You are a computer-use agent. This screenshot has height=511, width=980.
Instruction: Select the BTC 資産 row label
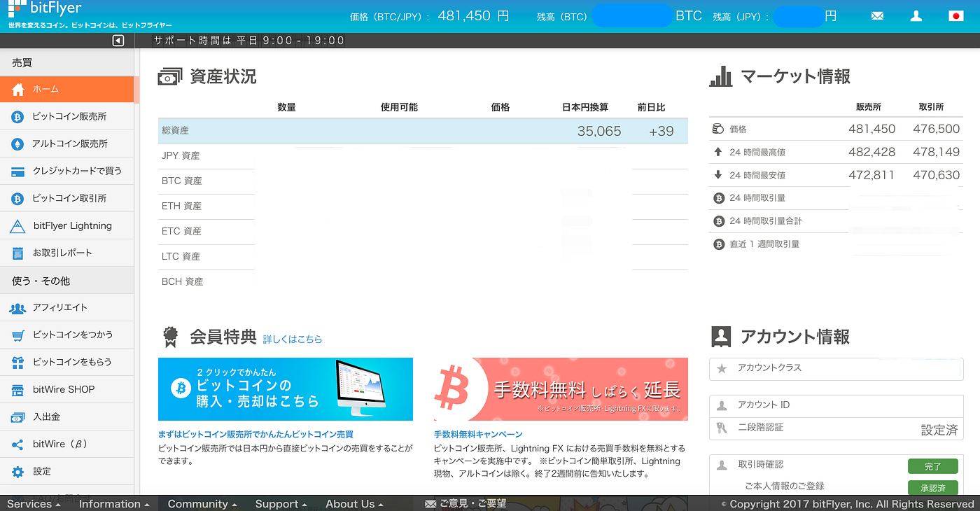(181, 181)
